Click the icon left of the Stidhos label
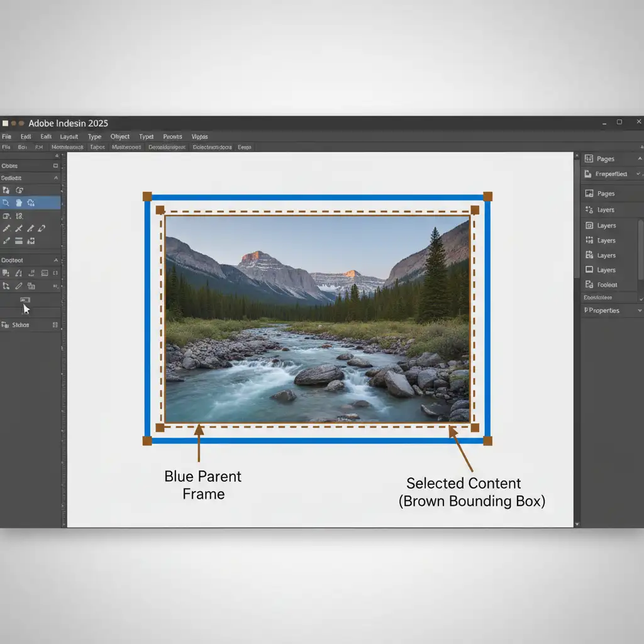This screenshot has width=644, height=644. [6, 325]
